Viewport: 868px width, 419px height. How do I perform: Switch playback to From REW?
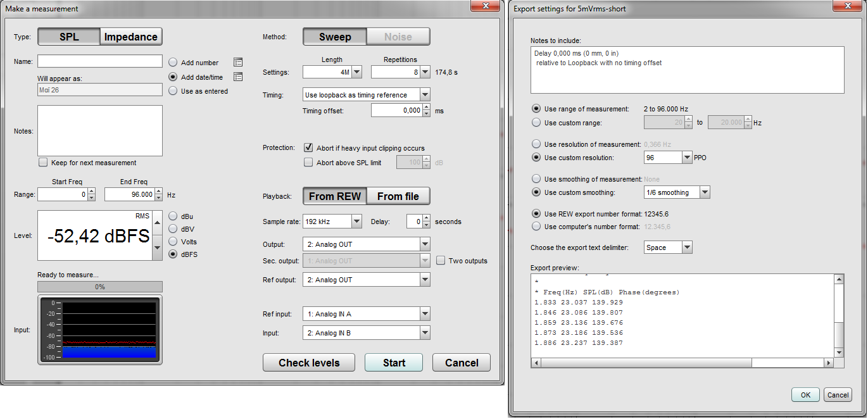click(x=335, y=196)
